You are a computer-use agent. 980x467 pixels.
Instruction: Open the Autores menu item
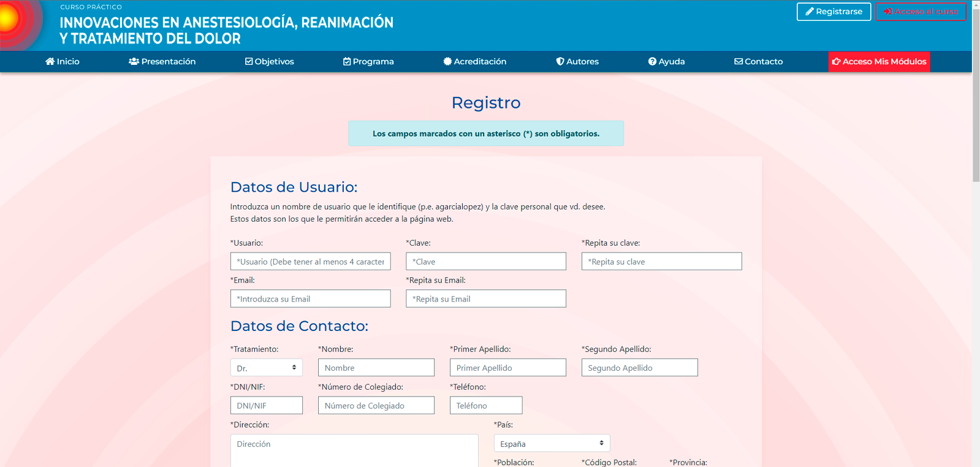577,61
